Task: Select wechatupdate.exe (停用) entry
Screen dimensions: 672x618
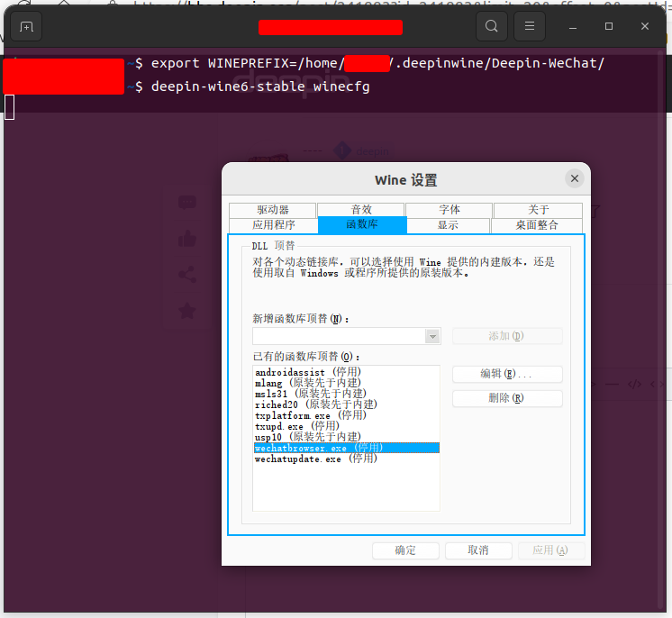Action: click(346, 459)
